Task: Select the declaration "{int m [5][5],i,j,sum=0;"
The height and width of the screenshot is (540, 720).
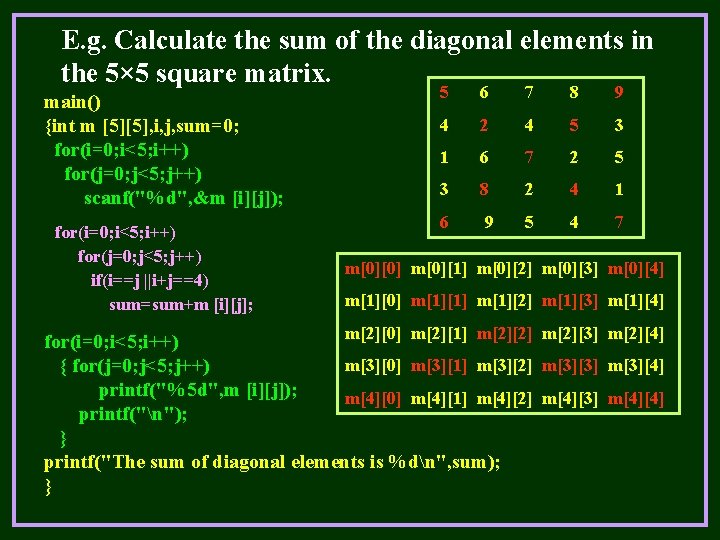Action: (x=142, y=126)
